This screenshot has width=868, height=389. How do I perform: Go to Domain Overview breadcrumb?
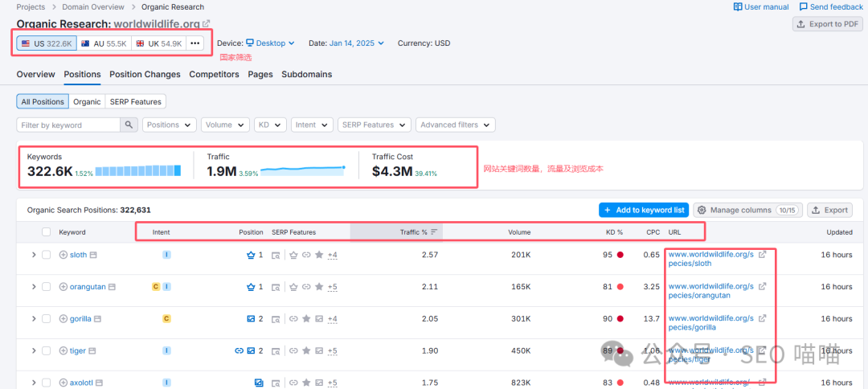coord(93,7)
